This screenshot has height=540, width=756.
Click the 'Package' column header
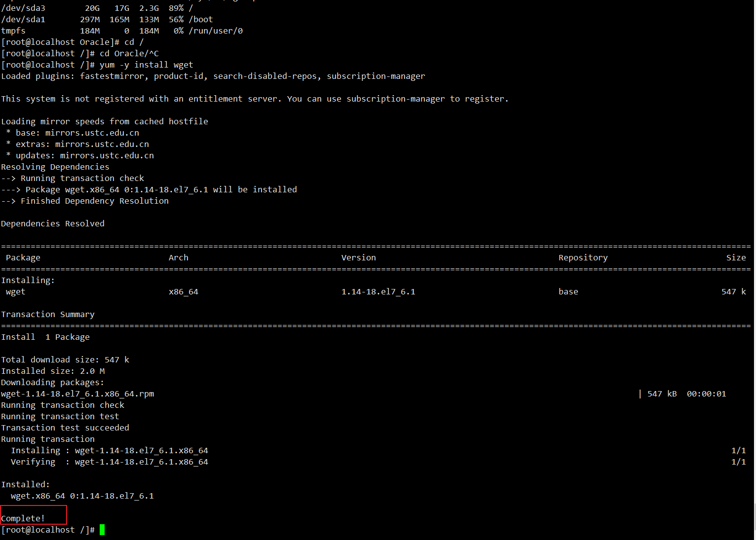pos(23,257)
